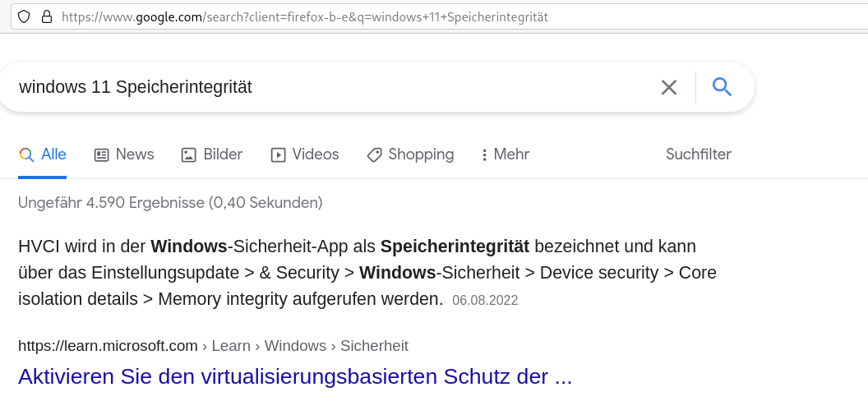This screenshot has height=401, width=868.
Task: Open the Suchfilter options
Action: click(698, 154)
